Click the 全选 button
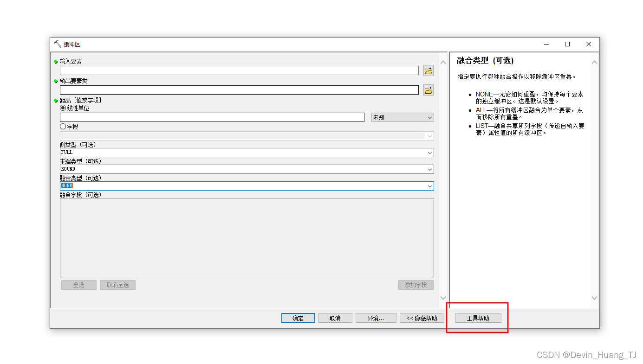The height and width of the screenshot is (364, 643). point(79,285)
